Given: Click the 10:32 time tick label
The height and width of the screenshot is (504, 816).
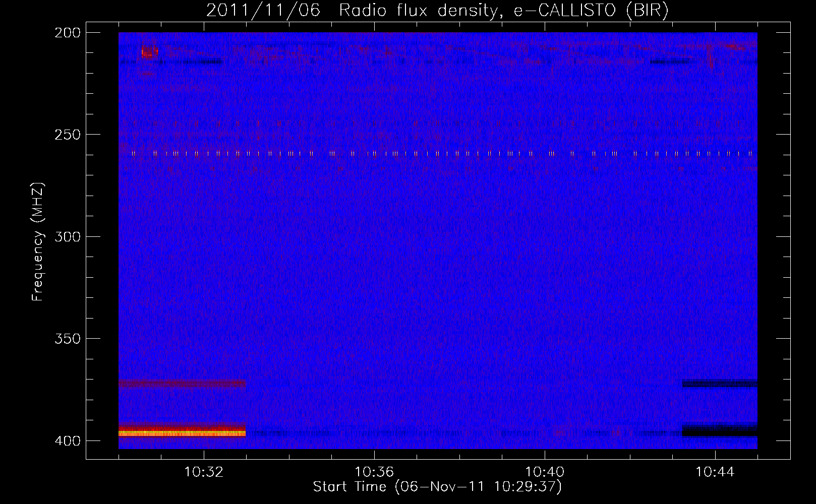Looking at the screenshot, I should [204, 472].
